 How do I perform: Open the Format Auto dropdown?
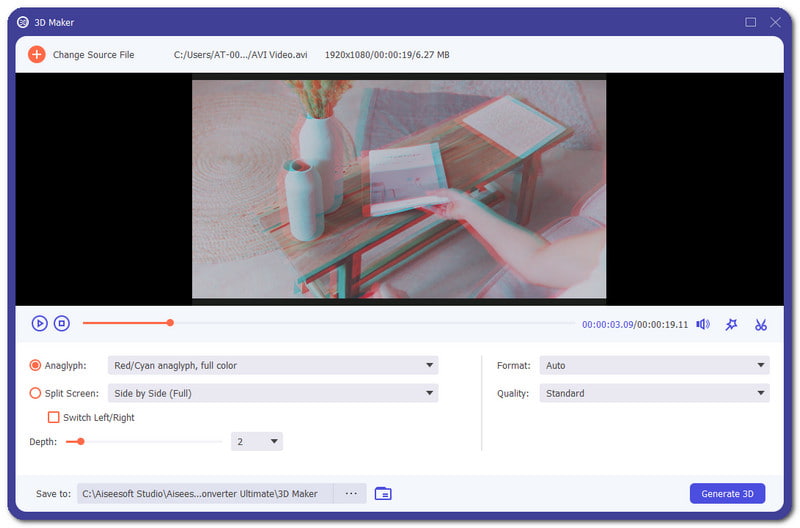pos(654,366)
